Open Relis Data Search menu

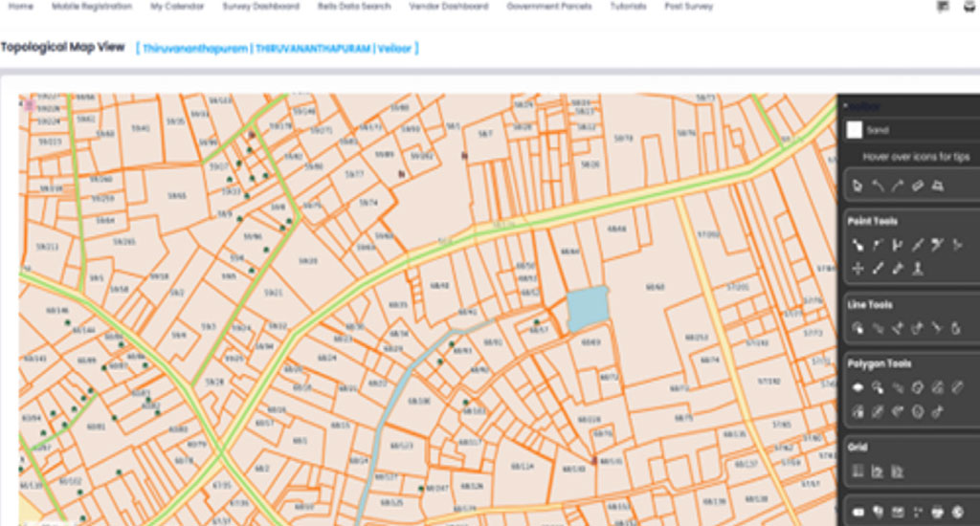pos(354,7)
